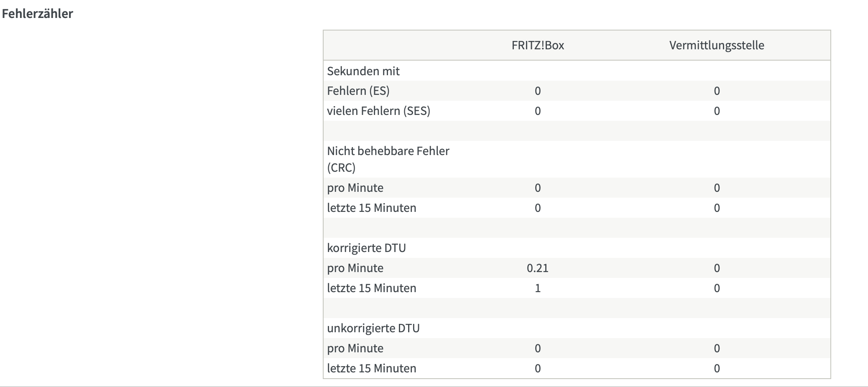Select FRITZ!Box value for Fehlern (ES)
This screenshot has height=387, width=868.
coord(538,91)
